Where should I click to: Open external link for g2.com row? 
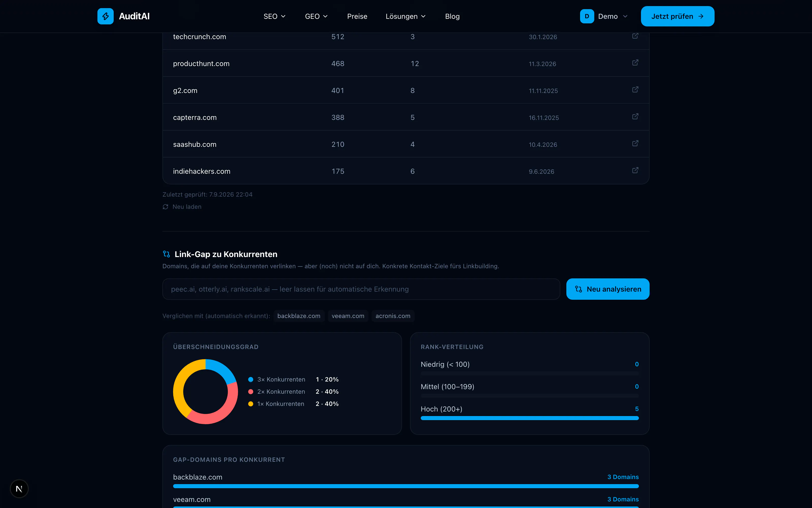point(635,90)
